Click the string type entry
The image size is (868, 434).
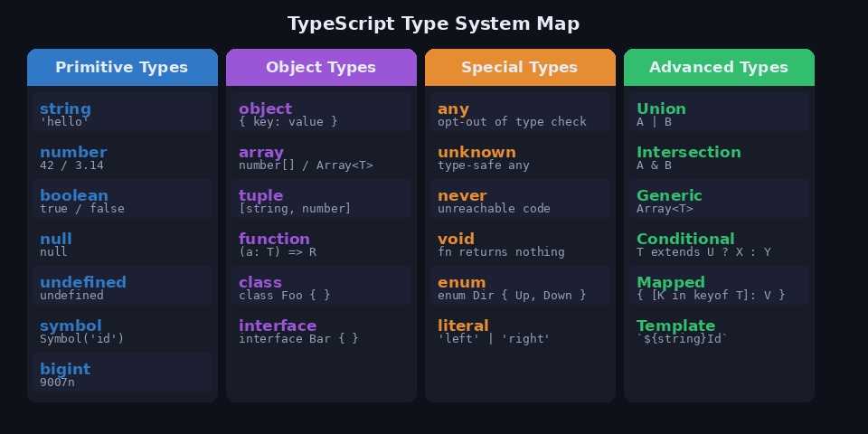(122, 113)
